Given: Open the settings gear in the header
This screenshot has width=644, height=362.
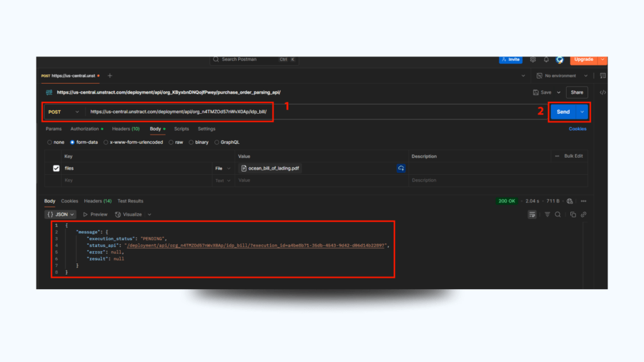Looking at the screenshot, I should pyautogui.click(x=533, y=60).
